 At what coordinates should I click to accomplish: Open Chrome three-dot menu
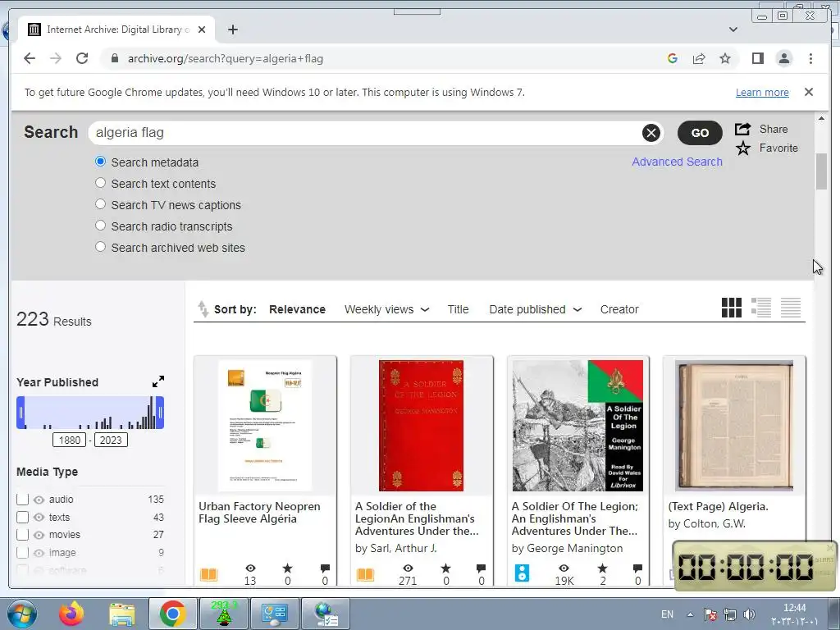810,58
